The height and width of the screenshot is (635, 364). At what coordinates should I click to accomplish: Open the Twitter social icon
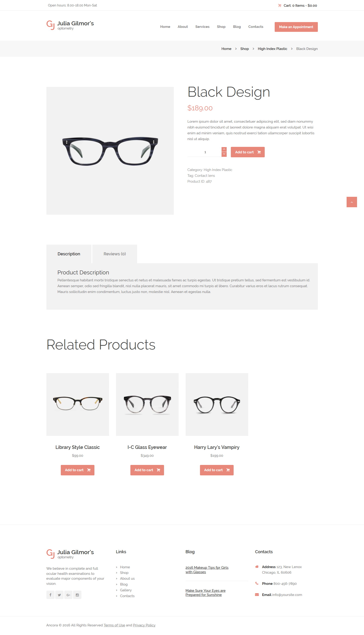59,594
